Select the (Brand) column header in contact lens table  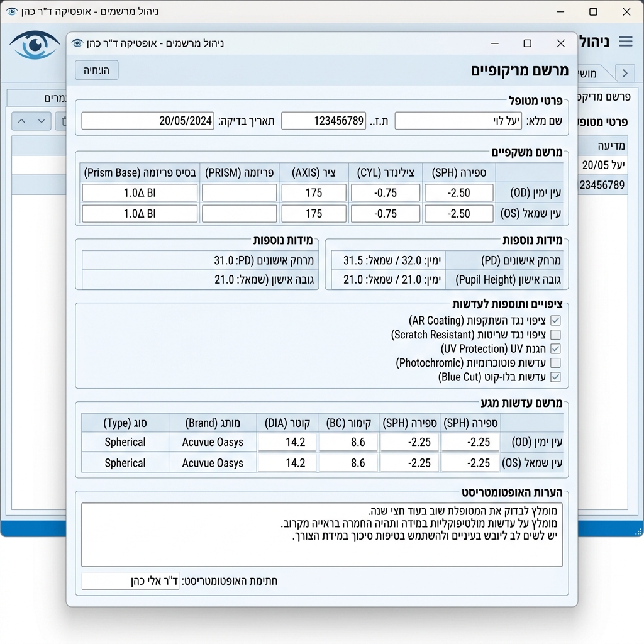(213, 423)
